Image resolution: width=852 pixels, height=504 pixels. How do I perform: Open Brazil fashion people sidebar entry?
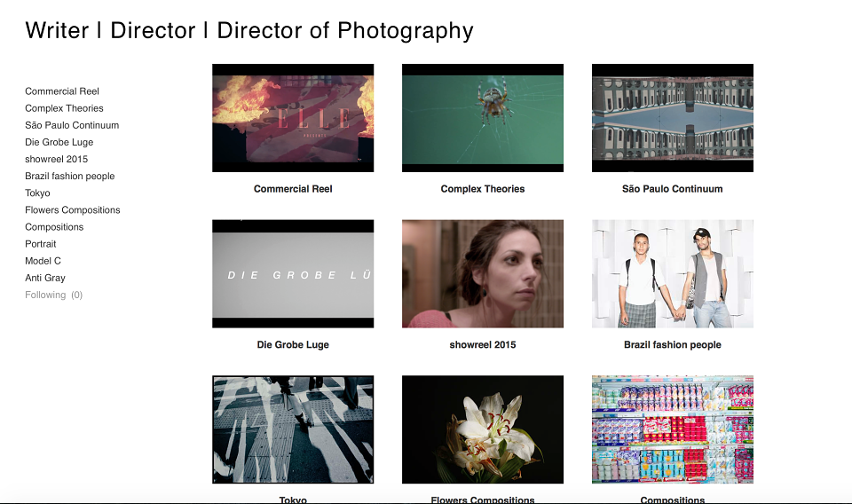69,176
